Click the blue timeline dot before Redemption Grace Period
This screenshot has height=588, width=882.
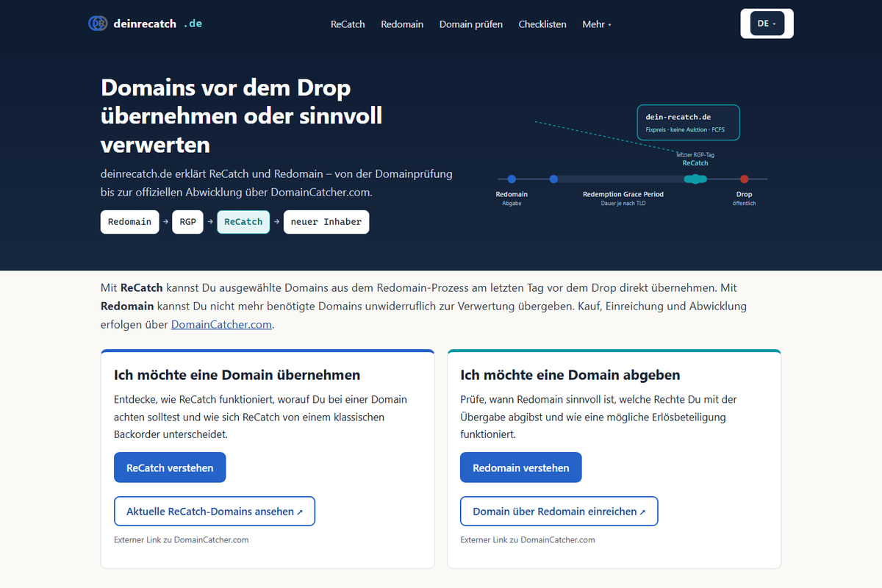[x=553, y=179]
